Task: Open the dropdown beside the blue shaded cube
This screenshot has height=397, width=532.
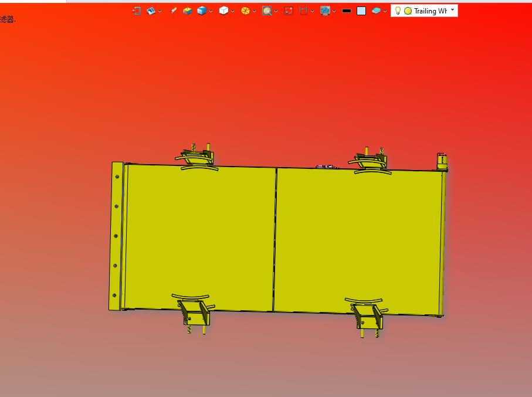Action: pos(211,11)
